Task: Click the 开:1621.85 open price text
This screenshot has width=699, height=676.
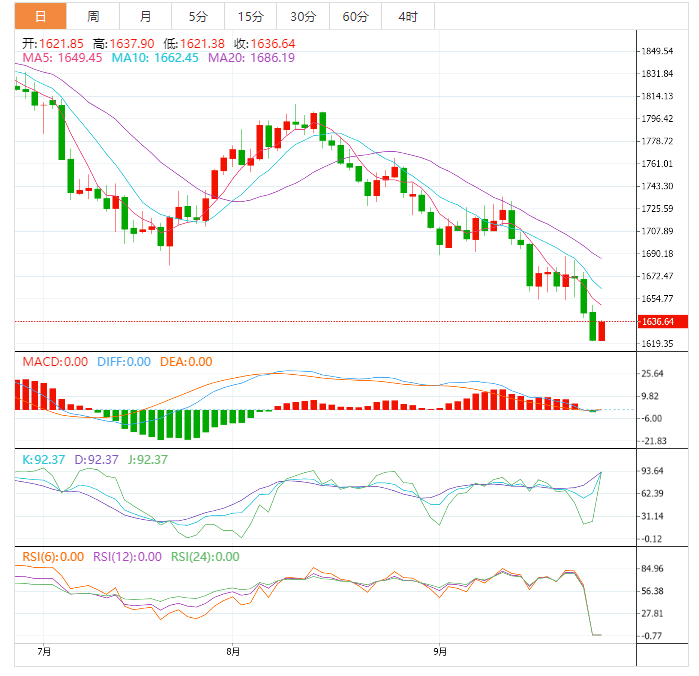Action: (53, 44)
